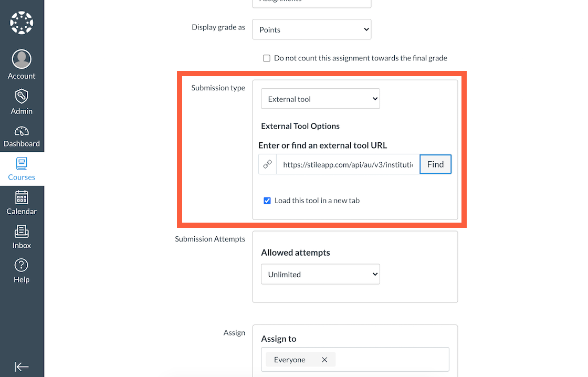The height and width of the screenshot is (377, 588).
Task: Click the link icon beside URL field
Action: [x=267, y=164]
